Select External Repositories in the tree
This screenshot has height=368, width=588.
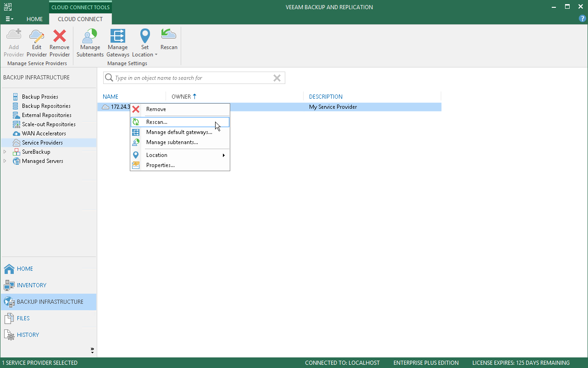(x=47, y=115)
